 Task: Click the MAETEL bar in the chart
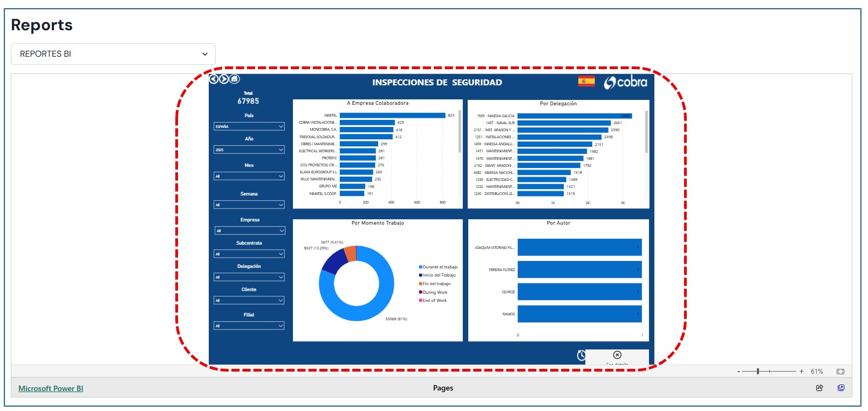coord(392,116)
